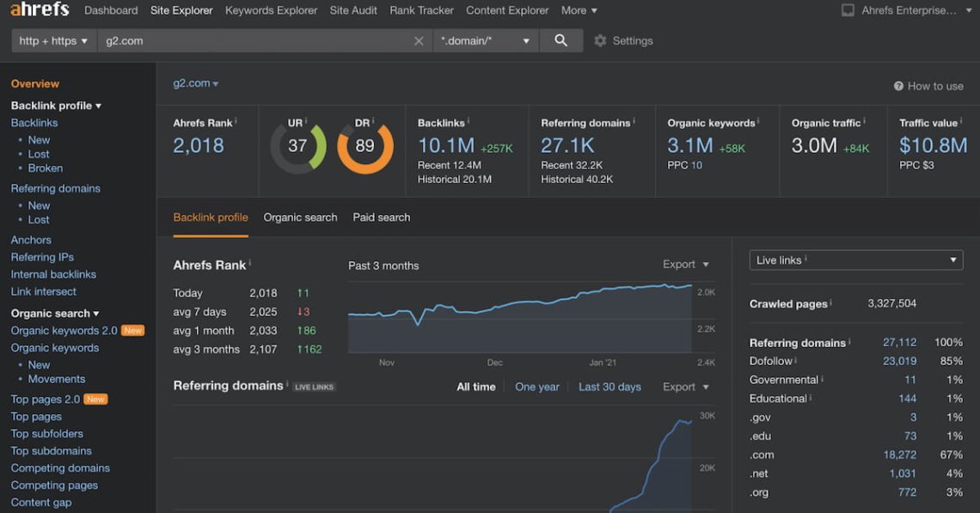Open Content gap in sidebar
The height and width of the screenshot is (513, 980).
coord(40,503)
